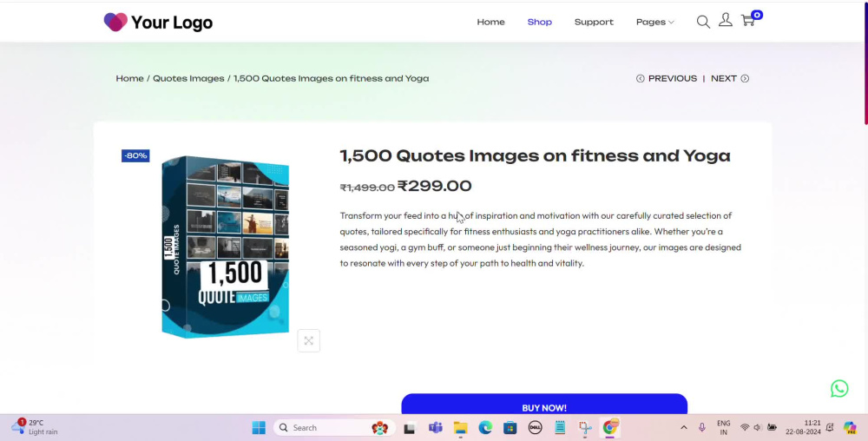Expand the Pages dropdown menu

pos(654,22)
